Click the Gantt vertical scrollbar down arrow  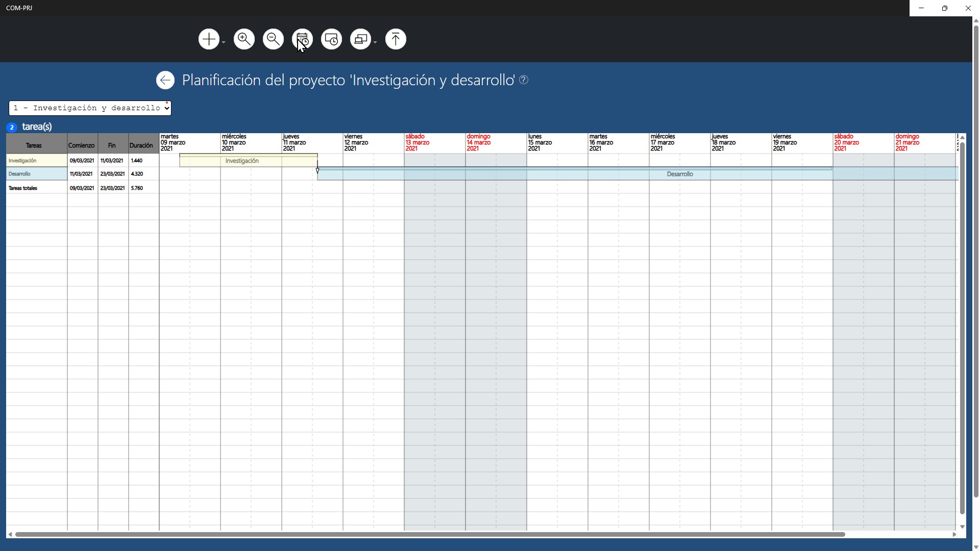tap(962, 527)
